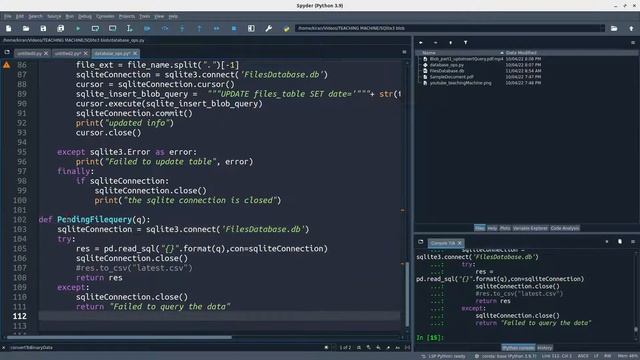Viewport: 640px width, 360px height.
Task: Click the browse tabs icon left of editor tabs
Action: point(7,52)
